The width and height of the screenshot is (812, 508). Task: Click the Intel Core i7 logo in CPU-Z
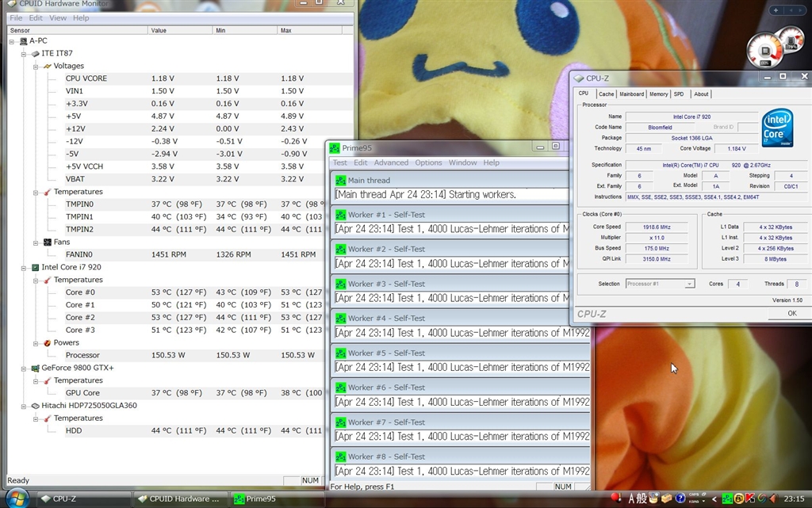tap(777, 128)
